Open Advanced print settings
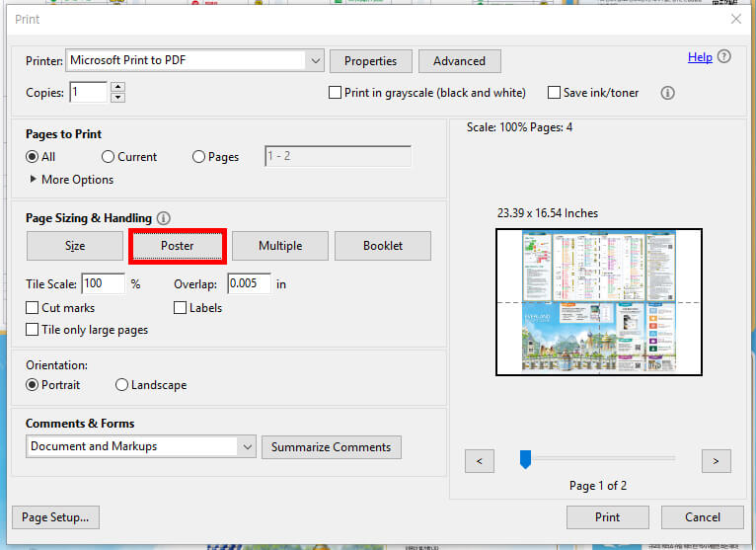 (460, 61)
